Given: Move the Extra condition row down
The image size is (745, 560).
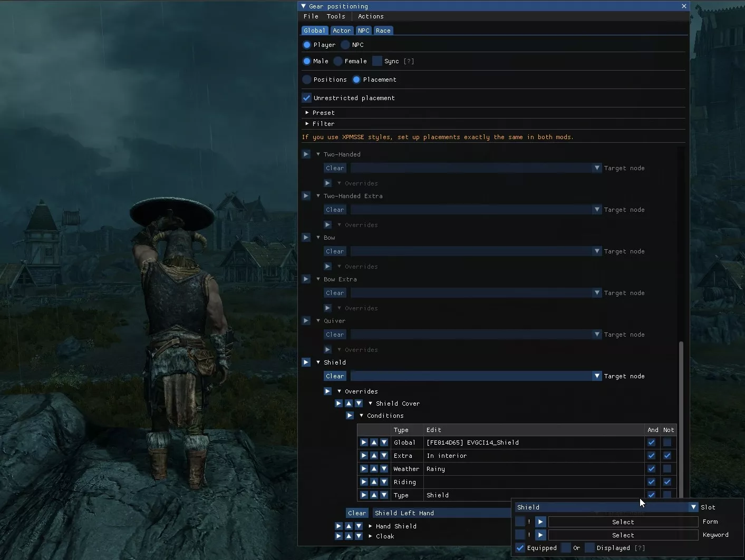Looking at the screenshot, I should pos(384,456).
